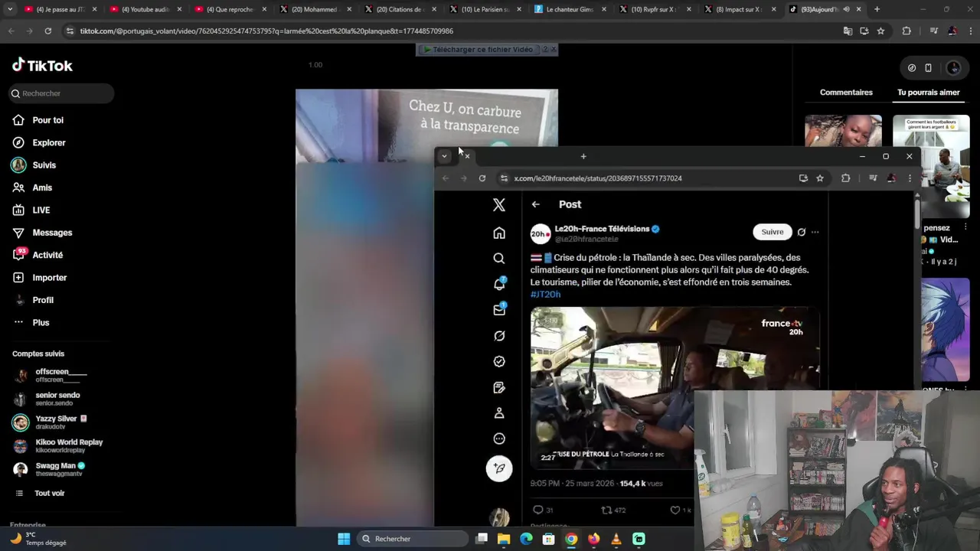Viewport: 980px width, 551px height.
Task: Go back from Post with arrow
Action: pos(536,204)
